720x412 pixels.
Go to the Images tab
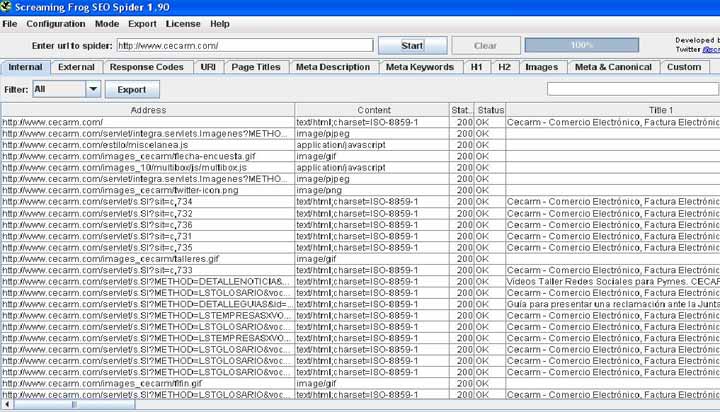click(x=541, y=67)
